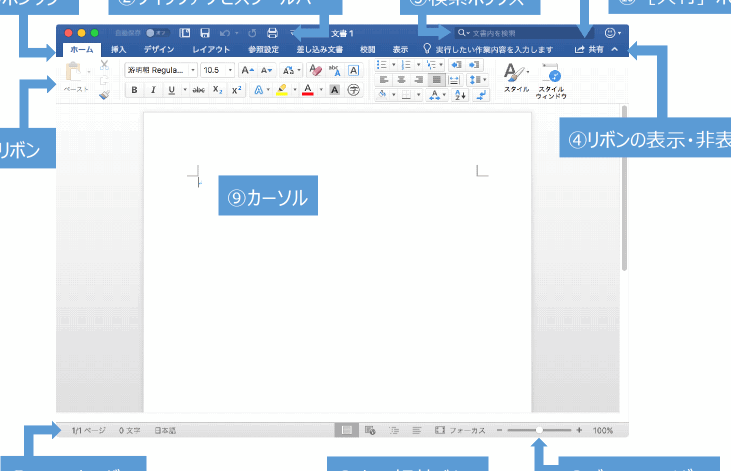Image resolution: width=731 pixels, height=471 pixels.
Task: Click the enclosed circle character (字) icon
Action: coord(354,90)
